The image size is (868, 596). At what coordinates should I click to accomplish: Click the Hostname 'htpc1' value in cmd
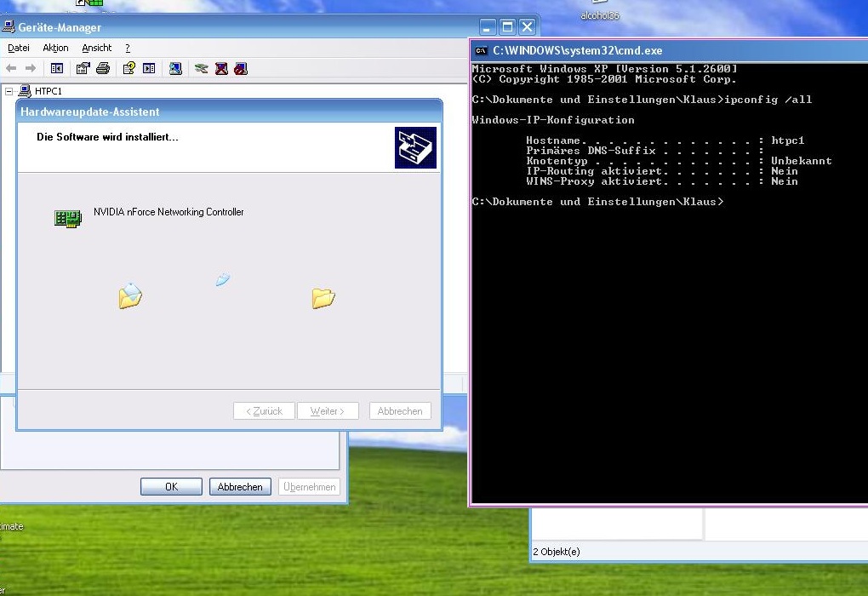click(x=787, y=140)
